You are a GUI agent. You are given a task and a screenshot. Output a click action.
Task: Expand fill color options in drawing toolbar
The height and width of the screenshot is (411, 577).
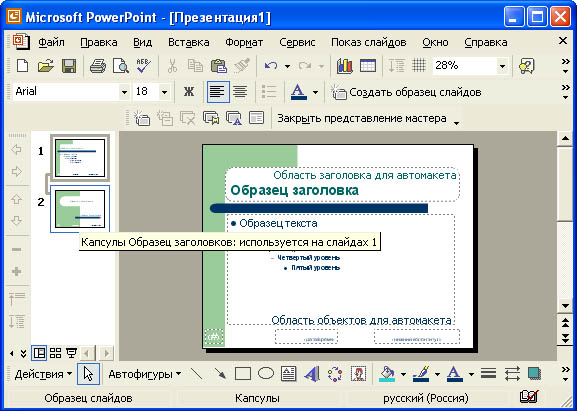(403, 375)
